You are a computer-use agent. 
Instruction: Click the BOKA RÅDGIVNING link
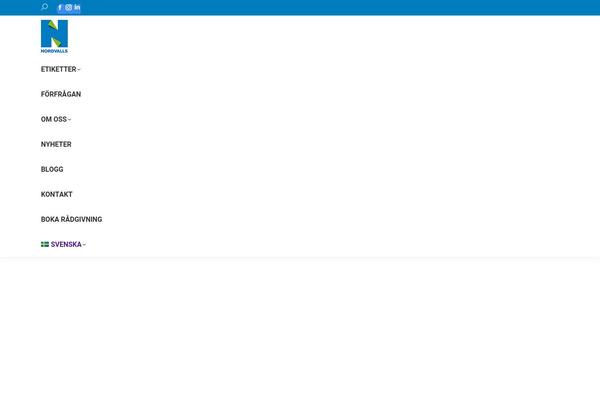click(x=72, y=219)
